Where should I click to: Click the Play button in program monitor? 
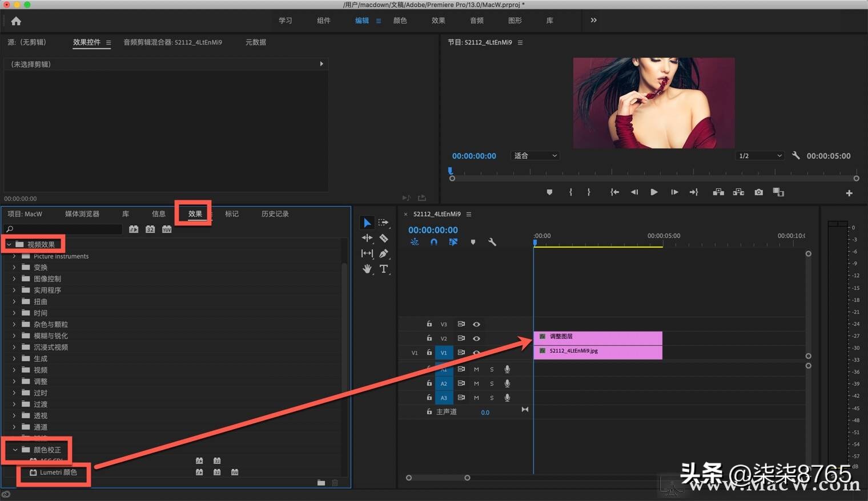coord(654,192)
